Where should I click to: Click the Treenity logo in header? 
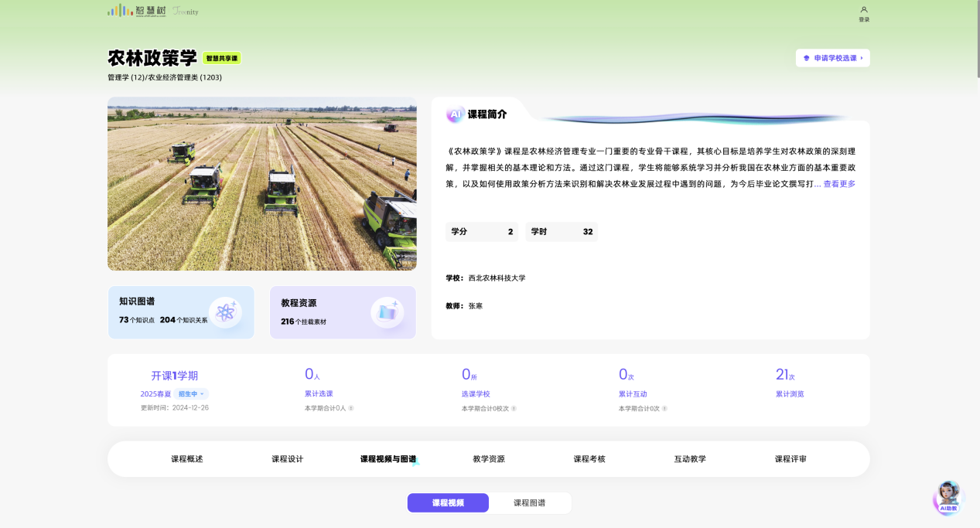186,12
